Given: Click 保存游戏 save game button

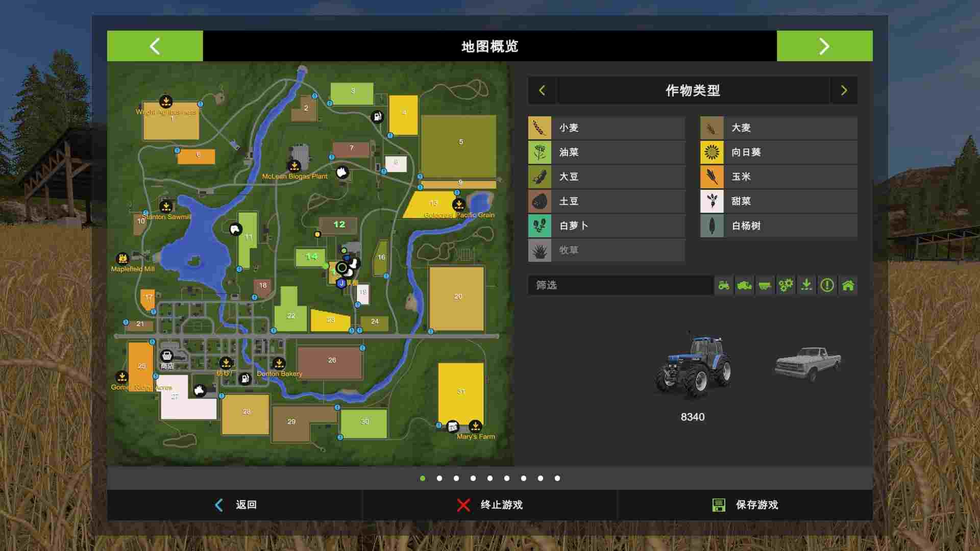Looking at the screenshot, I should (745, 505).
